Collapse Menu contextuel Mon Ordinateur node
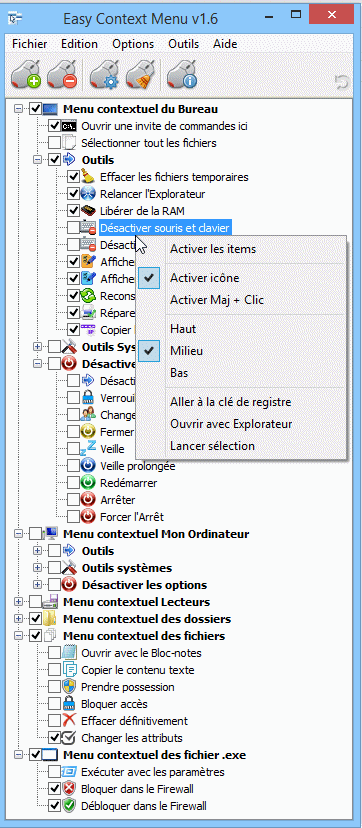 point(18,534)
